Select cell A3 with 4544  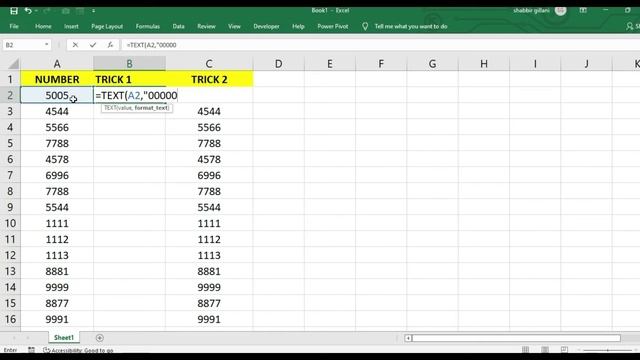click(57, 111)
